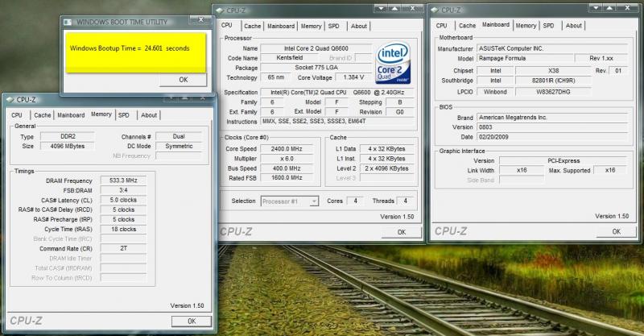Click the BIOS Date value 02/20/2009

[x=552, y=137]
